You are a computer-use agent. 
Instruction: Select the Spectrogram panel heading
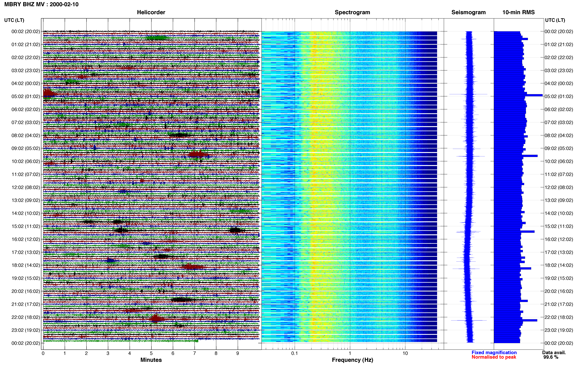coord(352,12)
